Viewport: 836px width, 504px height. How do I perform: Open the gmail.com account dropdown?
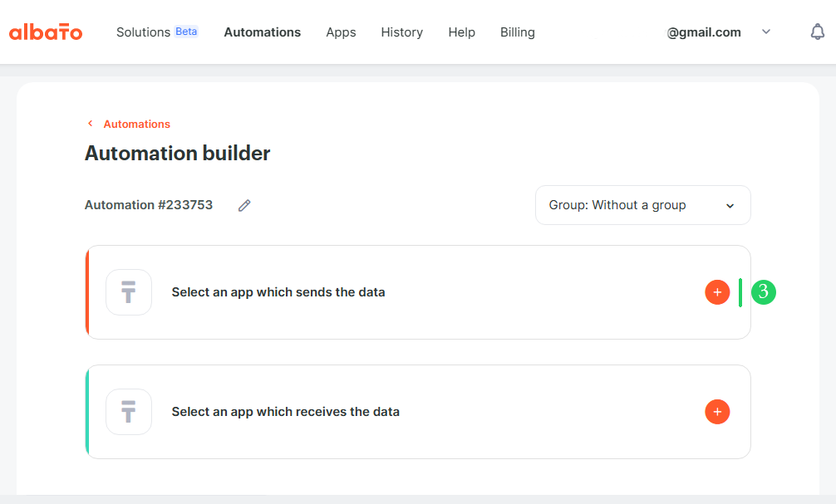(704, 32)
